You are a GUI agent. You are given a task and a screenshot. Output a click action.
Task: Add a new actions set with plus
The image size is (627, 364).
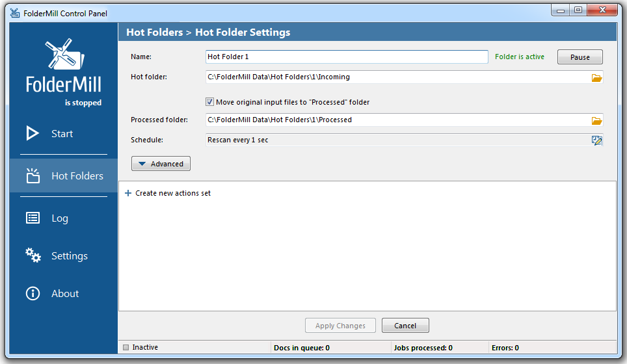pyautogui.click(x=128, y=193)
